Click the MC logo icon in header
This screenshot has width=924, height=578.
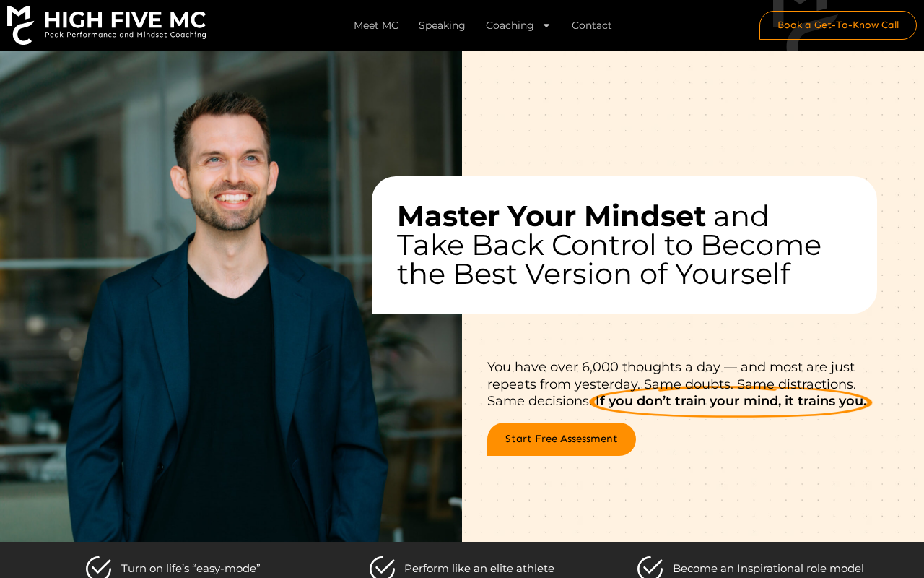(20, 25)
